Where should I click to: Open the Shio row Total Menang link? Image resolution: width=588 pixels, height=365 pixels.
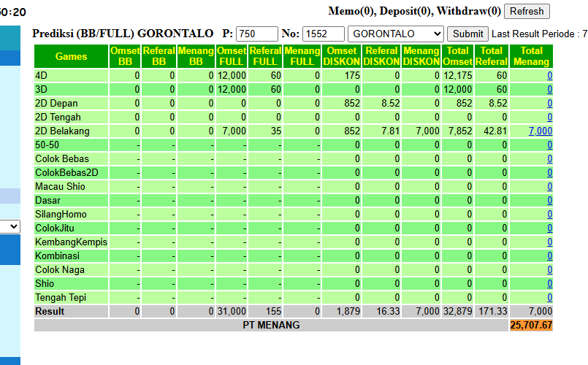(x=550, y=283)
